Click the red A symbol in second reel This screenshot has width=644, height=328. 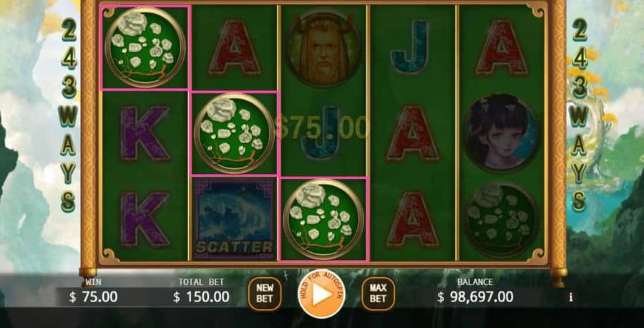234,48
